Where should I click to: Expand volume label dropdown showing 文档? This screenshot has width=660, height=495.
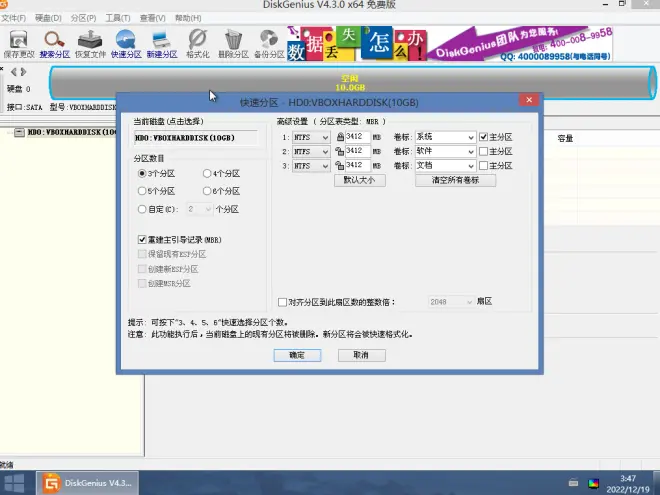(x=445, y=166)
